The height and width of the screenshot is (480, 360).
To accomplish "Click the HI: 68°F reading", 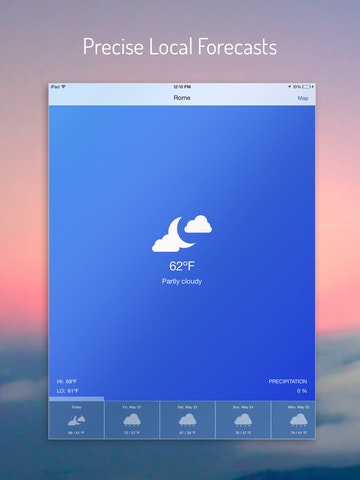I will tap(67, 381).
